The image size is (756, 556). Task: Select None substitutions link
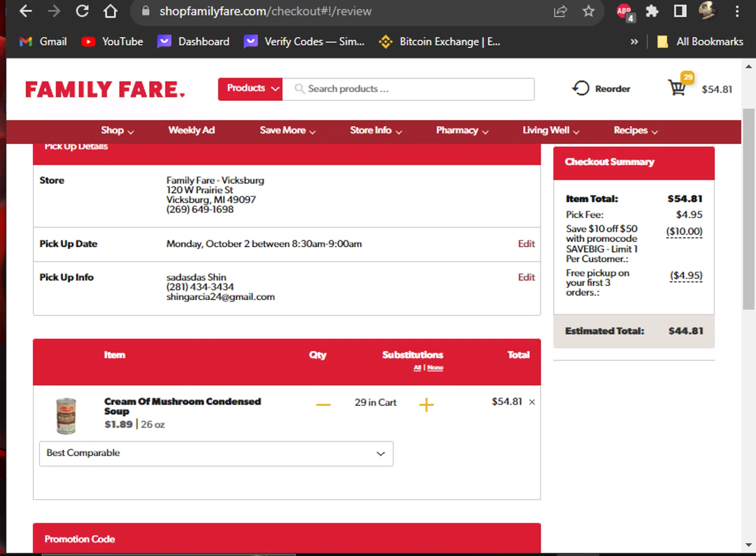(x=435, y=368)
